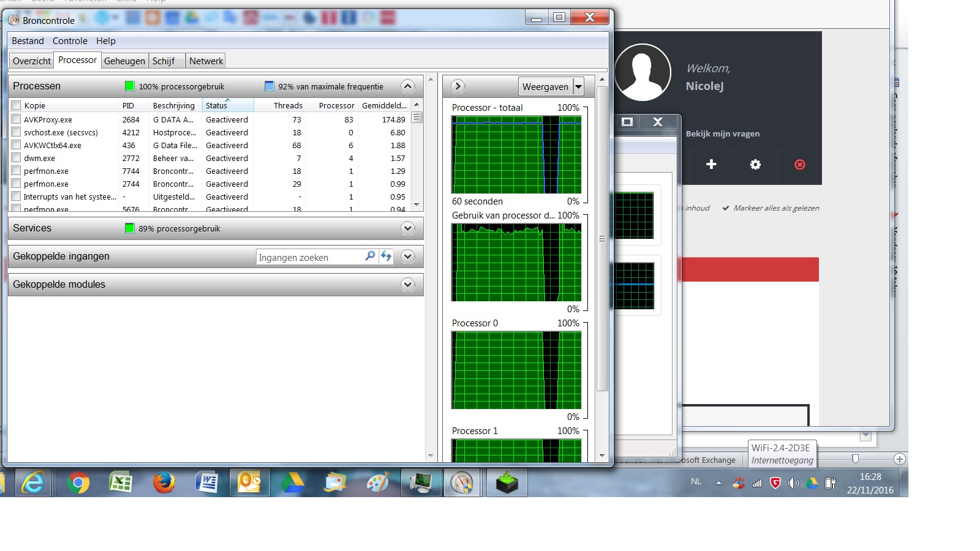
Task: Click the refresh arrows next to search box
Action: [x=386, y=257]
